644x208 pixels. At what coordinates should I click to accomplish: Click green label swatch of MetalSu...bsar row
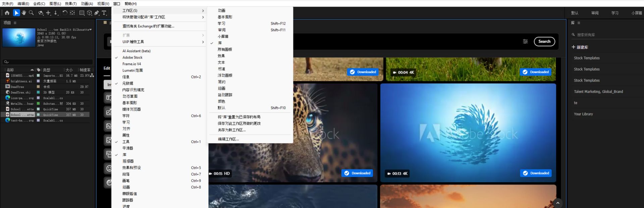pyautogui.click(x=38, y=103)
